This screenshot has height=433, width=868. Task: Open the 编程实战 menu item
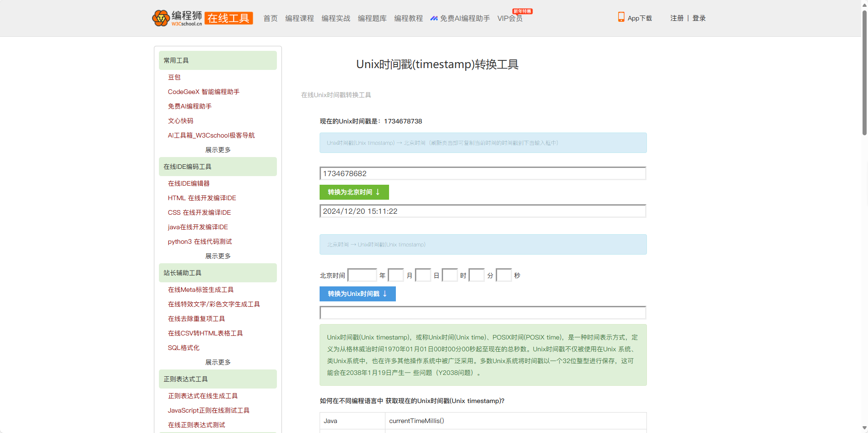tap(336, 18)
